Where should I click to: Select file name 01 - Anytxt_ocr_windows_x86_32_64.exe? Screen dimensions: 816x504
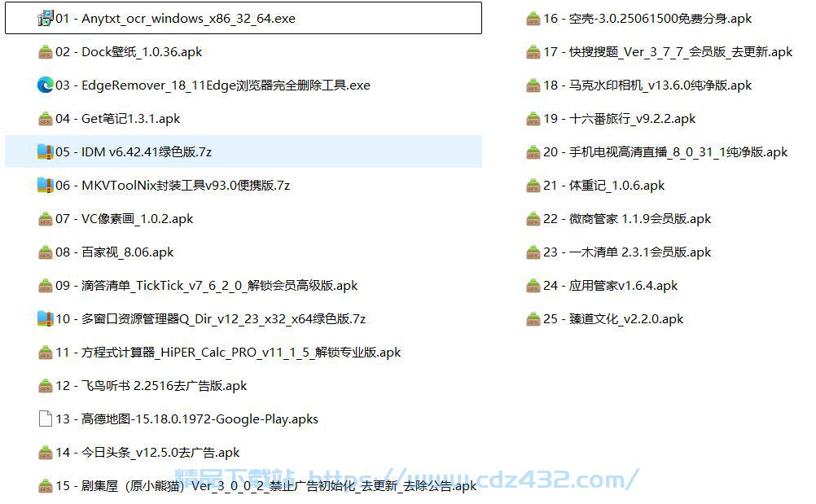click(175, 19)
